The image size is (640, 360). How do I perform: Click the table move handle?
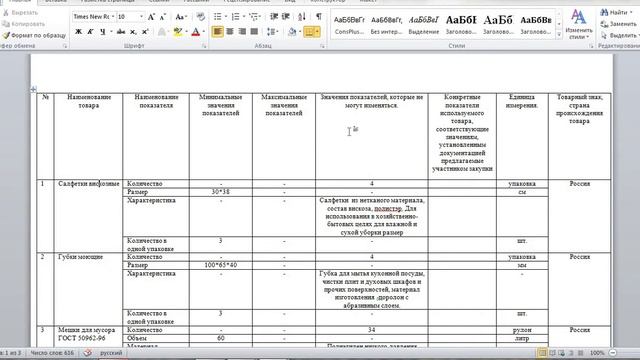tap(33, 89)
